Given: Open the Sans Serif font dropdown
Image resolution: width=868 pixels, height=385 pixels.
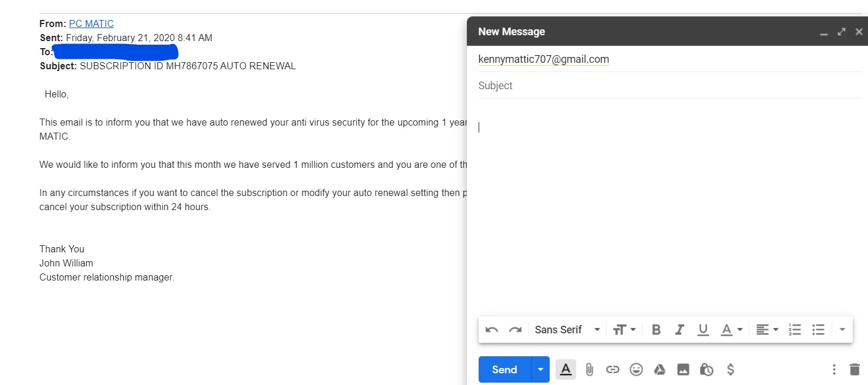Looking at the screenshot, I should tap(567, 330).
